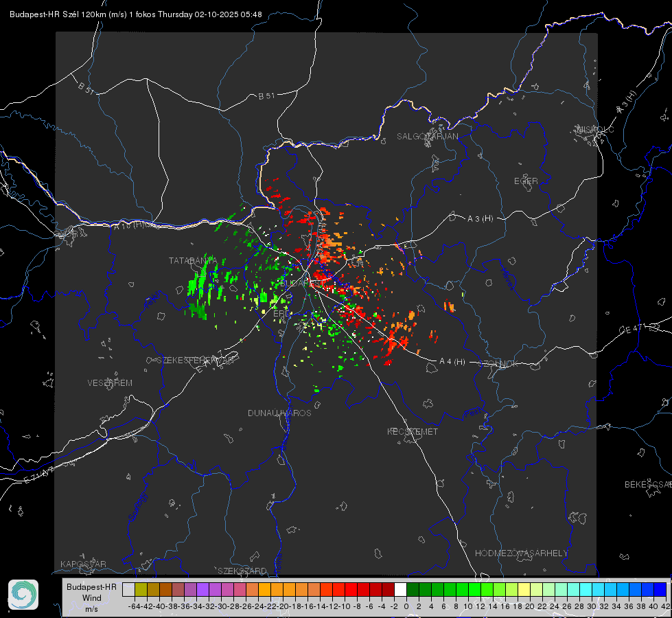Image resolution: width=672 pixels, height=618 pixels.
Task: Select the EGER city label
Action: 526,181
